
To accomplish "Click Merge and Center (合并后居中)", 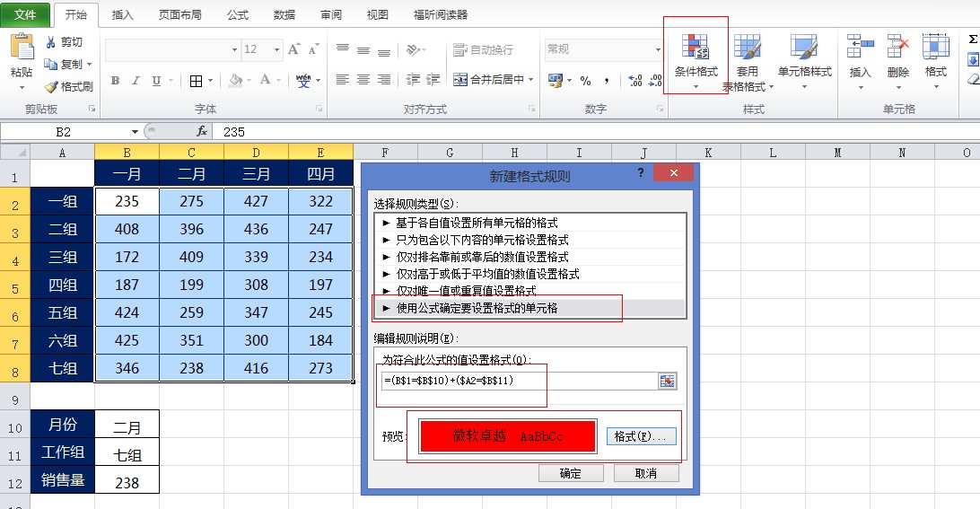I will (489, 79).
